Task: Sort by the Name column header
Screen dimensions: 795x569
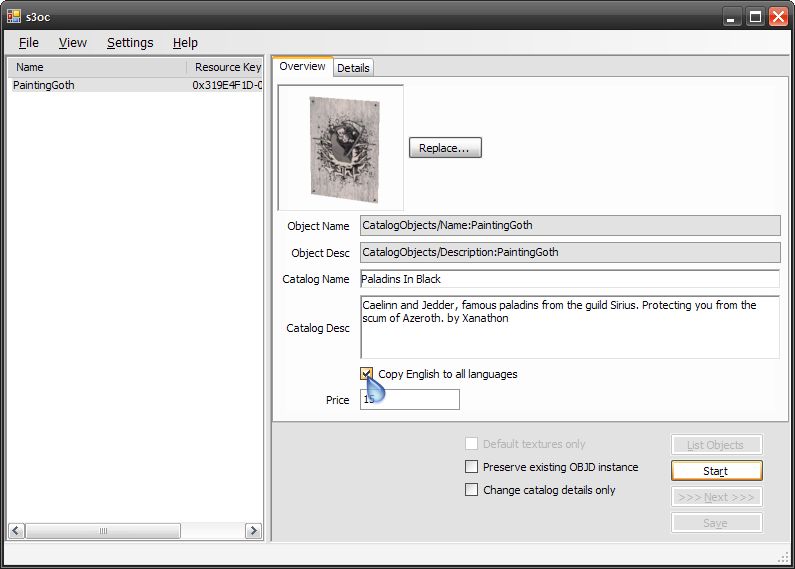Action: (97, 67)
